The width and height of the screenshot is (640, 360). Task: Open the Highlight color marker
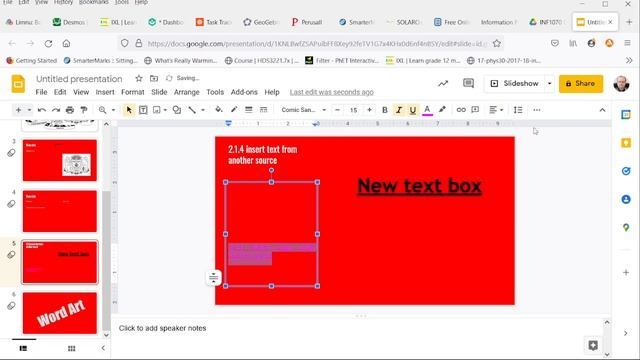(x=442, y=110)
